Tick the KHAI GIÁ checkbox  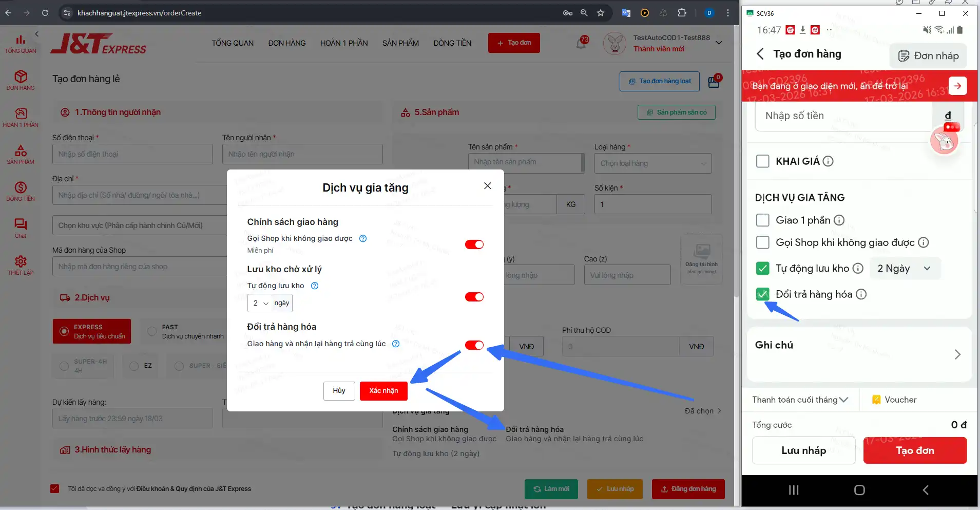[763, 161]
